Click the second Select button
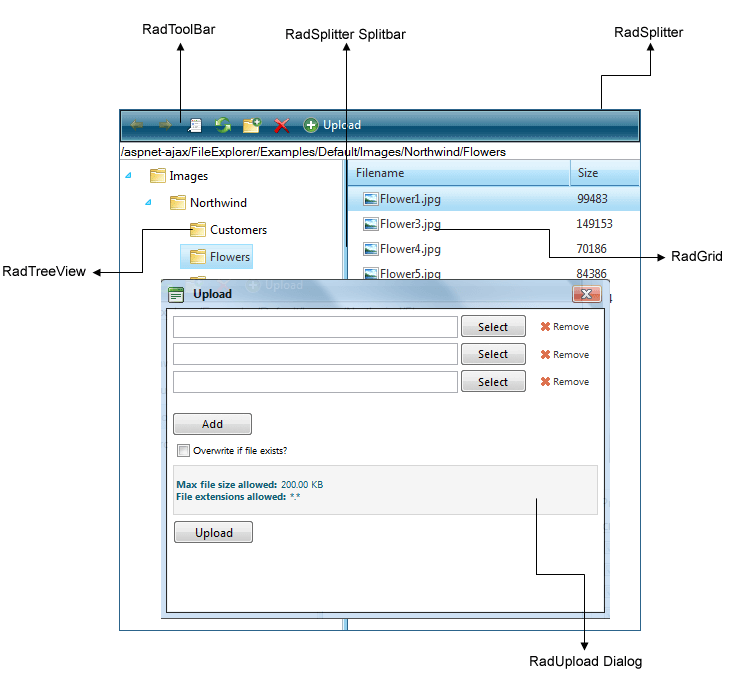 (x=493, y=354)
